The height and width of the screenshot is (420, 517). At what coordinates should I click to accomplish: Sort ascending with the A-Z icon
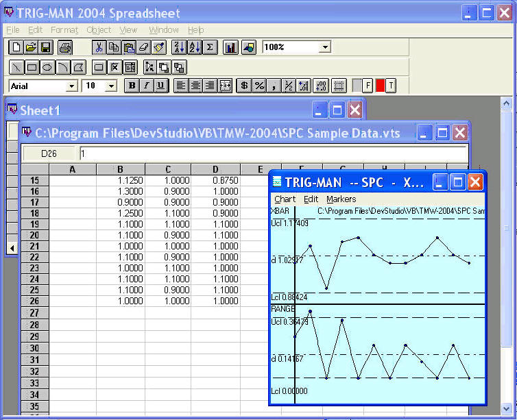[195, 47]
